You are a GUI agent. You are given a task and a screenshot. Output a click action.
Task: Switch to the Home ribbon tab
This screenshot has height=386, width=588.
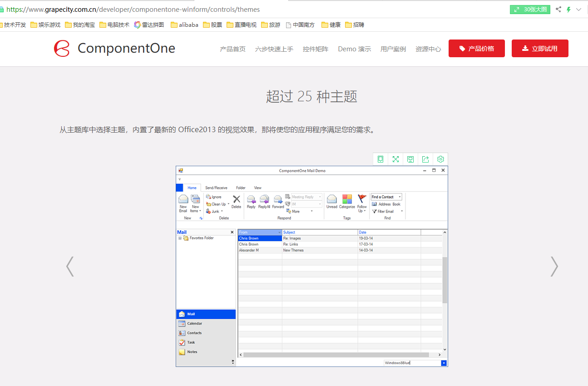point(192,188)
